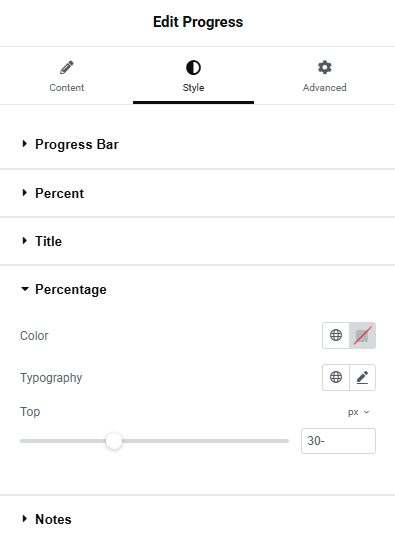Image resolution: width=395 pixels, height=534 pixels.
Task: Switch to the Advanced tab label
Action: pyautogui.click(x=325, y=88)
